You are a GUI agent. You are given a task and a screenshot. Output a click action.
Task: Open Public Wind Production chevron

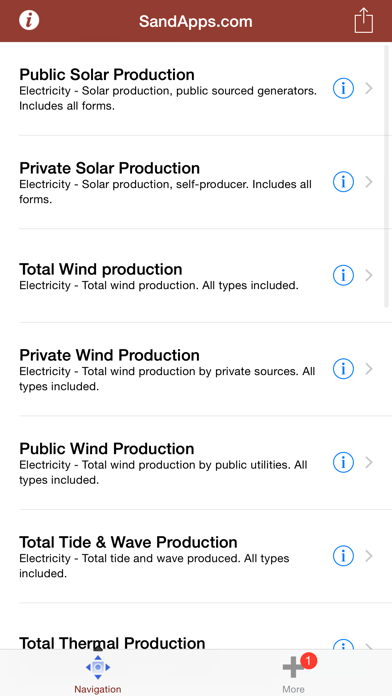369,463
